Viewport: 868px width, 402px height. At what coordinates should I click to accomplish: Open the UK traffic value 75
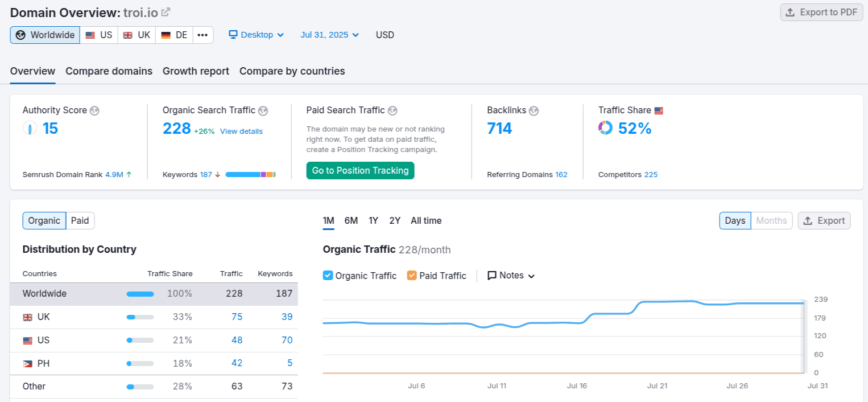pyautogui.click(x=237, y=317)
